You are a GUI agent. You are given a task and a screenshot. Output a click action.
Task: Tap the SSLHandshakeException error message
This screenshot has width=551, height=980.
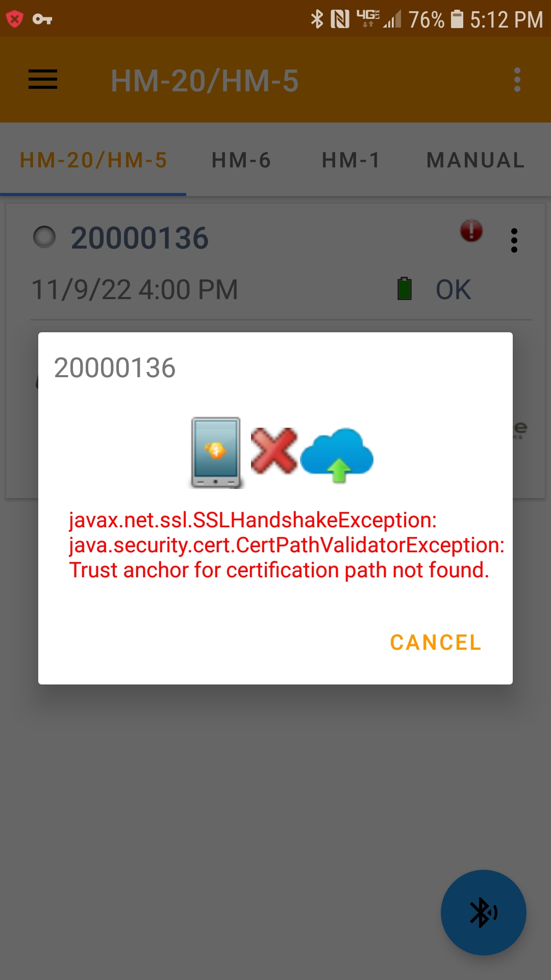(286, 545)
